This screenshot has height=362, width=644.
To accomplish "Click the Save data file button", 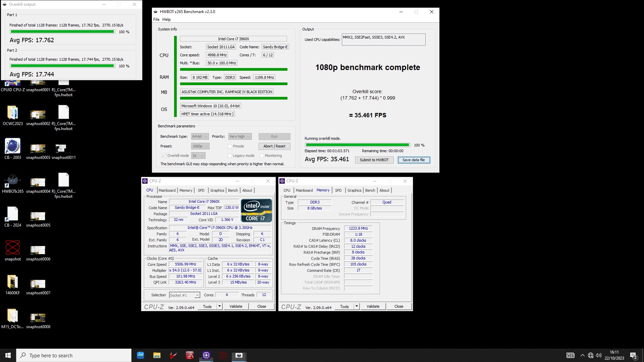I will [x=414, y=160].
